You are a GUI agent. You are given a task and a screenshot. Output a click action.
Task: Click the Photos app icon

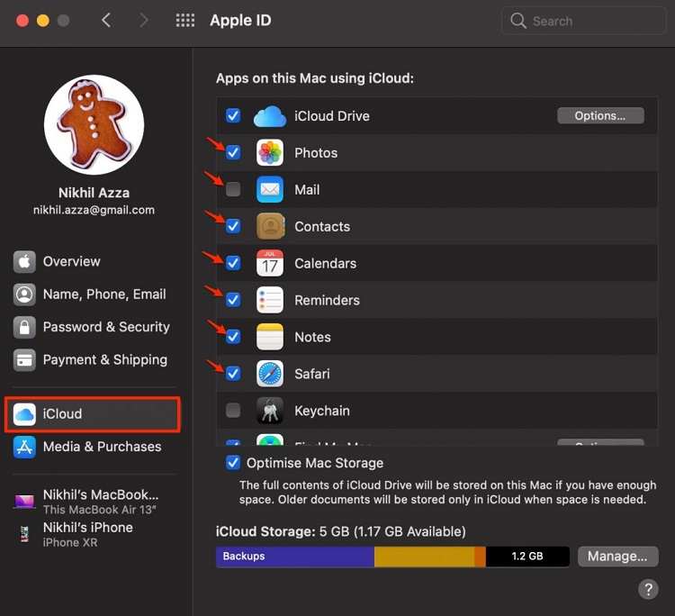(270, 153)
